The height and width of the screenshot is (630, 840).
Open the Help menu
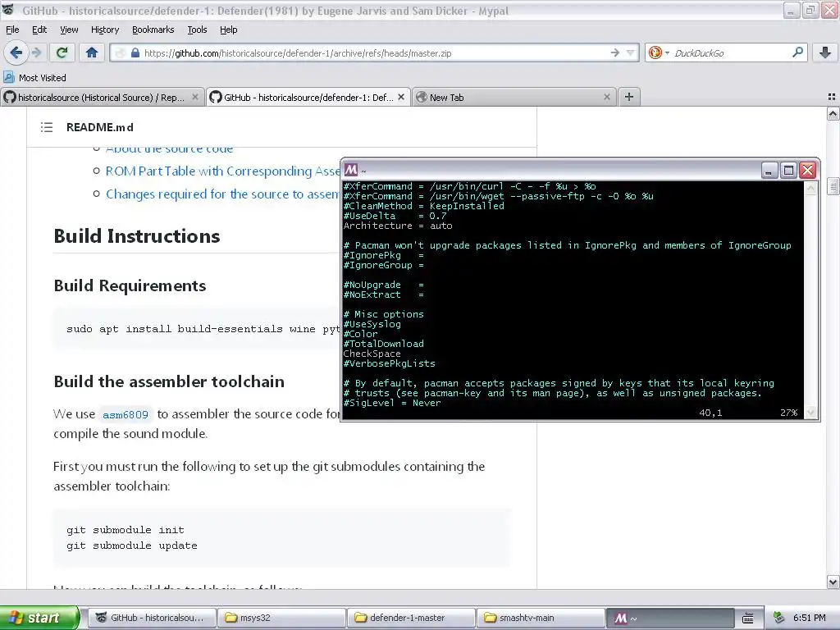(228, 30)
